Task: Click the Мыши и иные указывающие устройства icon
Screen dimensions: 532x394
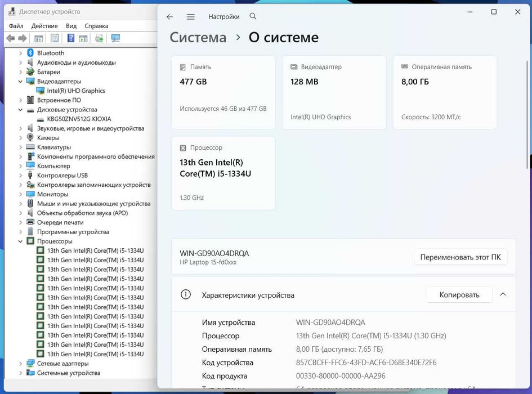Action: 30,203
